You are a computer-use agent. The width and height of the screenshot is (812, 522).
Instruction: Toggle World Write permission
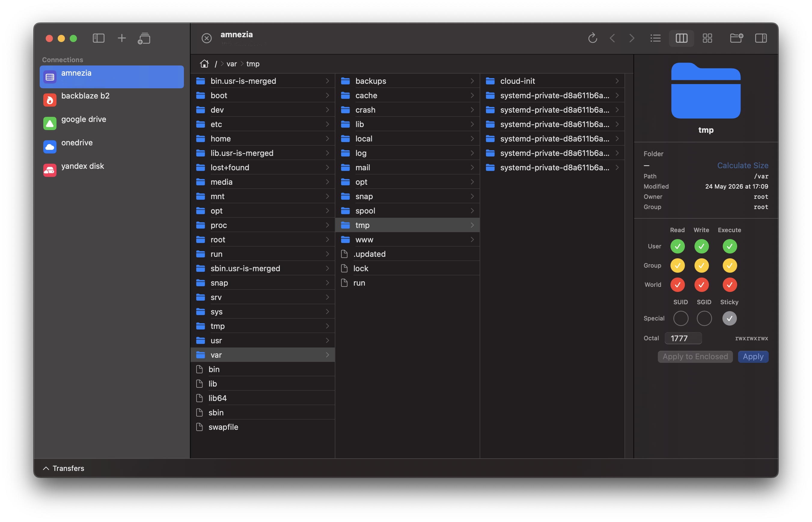[x=701, y=285]
